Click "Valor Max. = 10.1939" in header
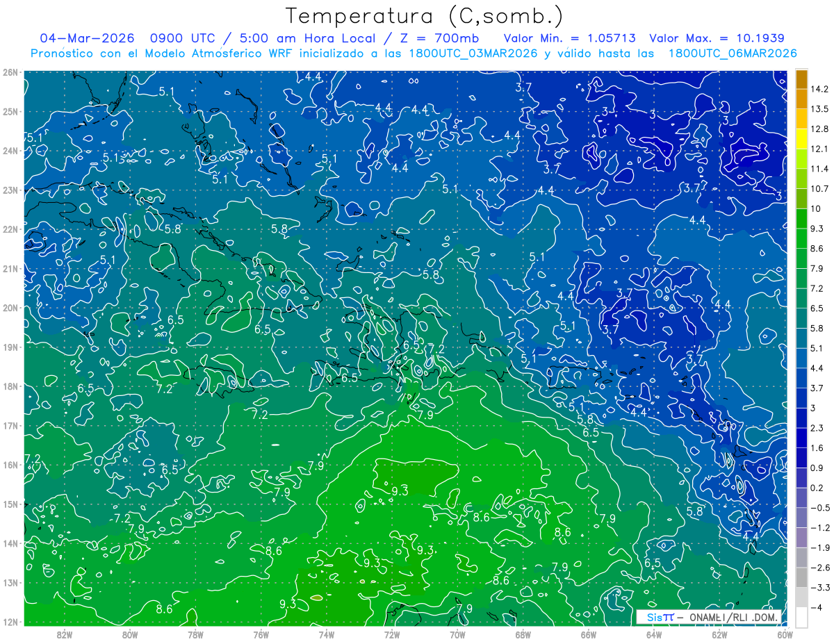This screenshot has height=644, width=834. coord(717,38)
